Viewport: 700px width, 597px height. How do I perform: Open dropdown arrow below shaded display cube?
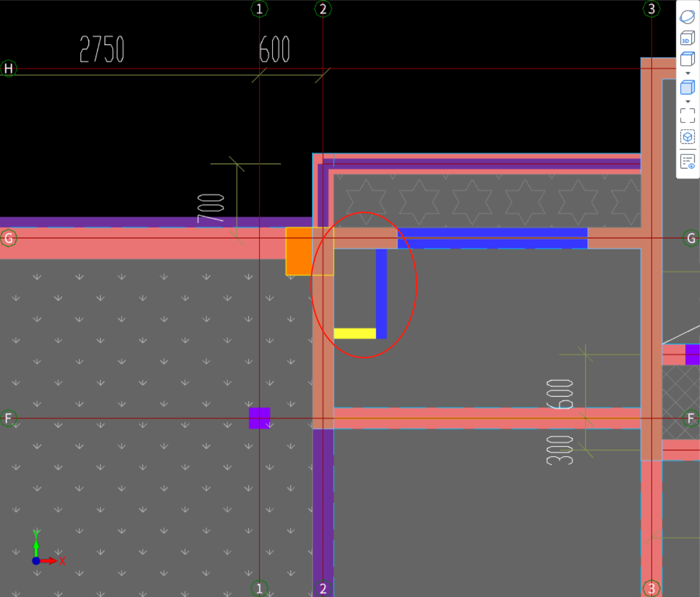[688, 102]
